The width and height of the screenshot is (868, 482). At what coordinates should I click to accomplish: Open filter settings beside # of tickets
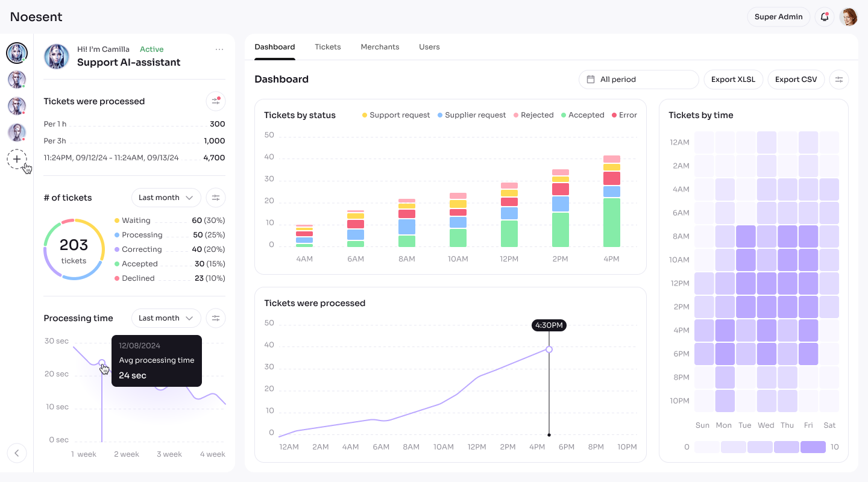pos(216,198)
